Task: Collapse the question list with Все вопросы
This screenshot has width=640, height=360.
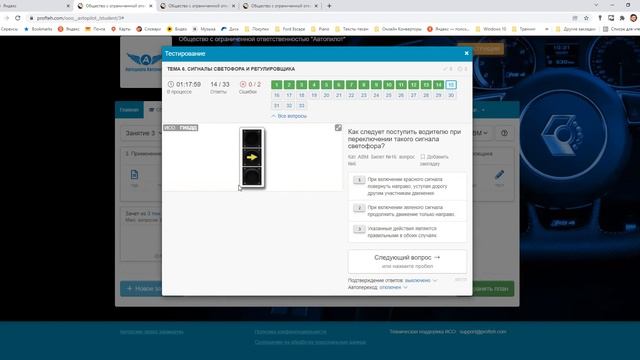Action: click(289, 116)
